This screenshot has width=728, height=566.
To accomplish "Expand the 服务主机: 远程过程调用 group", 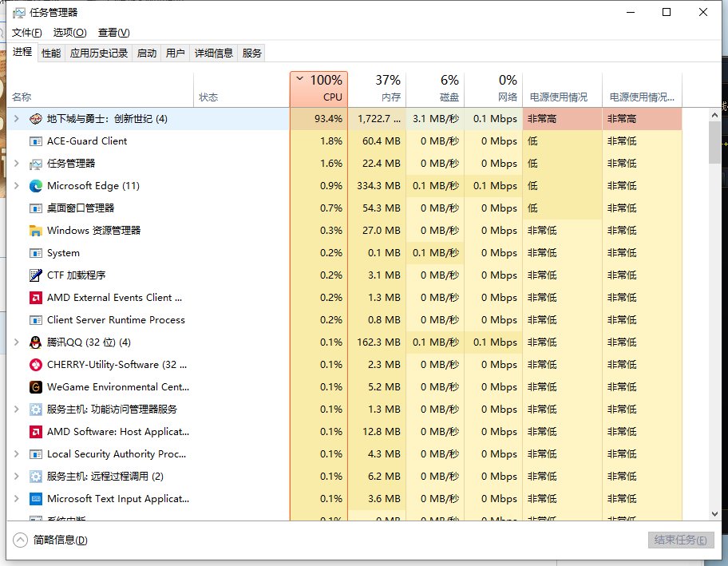I will pyautogui.click(x=16, y=476).
